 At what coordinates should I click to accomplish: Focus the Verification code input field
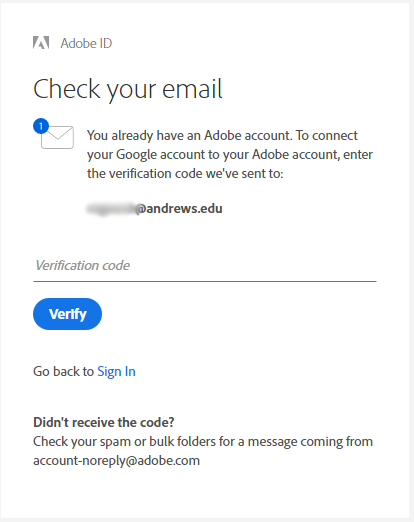point(205,266)
